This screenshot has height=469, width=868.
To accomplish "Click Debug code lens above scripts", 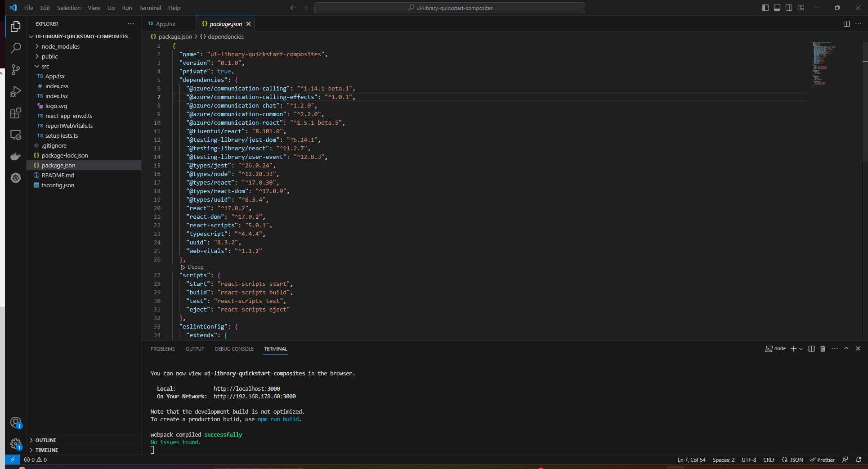I will point(195,267).
